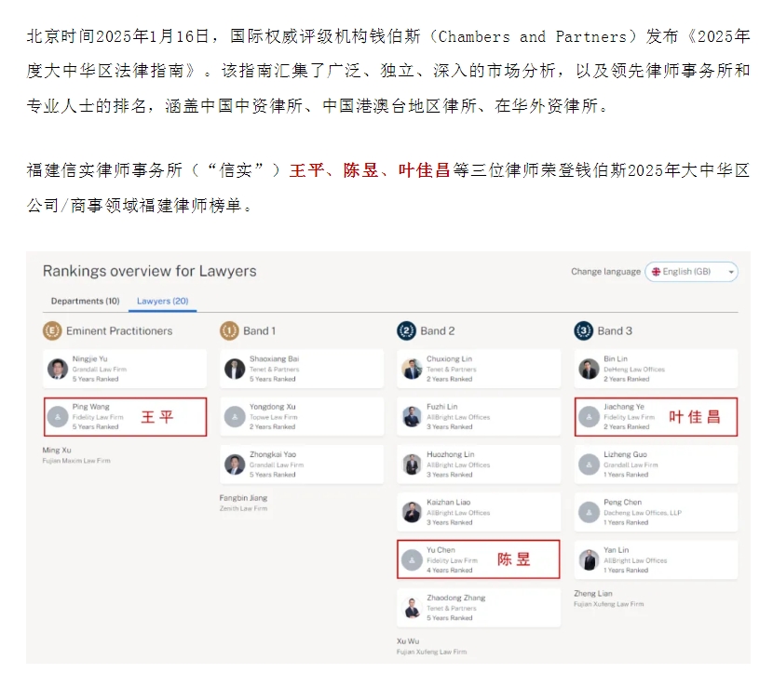The height and width of the screenshot is (700, 773).
Task: Open the Fangbin Jiang lawyer link
Action: pyautogui.click(x=243, y=498)
